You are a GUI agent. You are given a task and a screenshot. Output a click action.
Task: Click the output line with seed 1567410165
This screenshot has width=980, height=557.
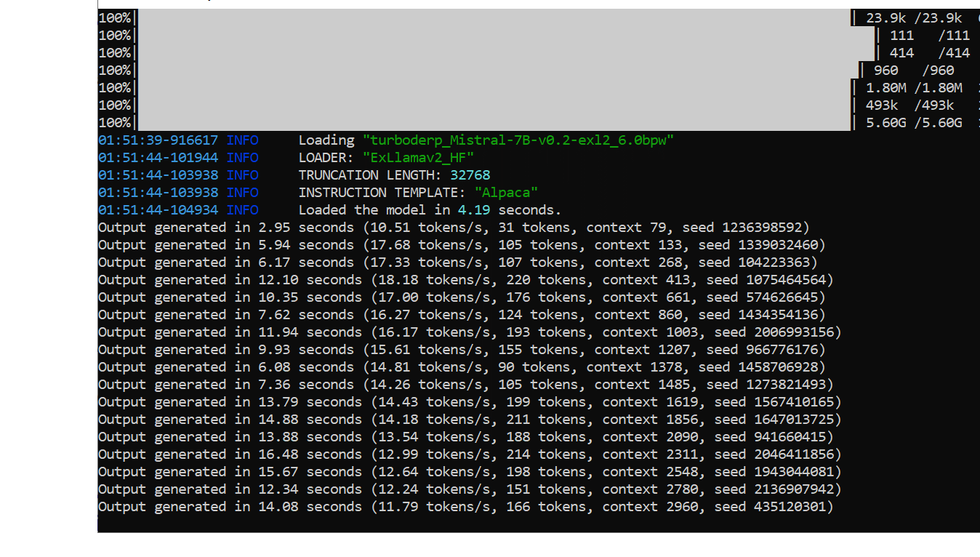pos(470,402)
